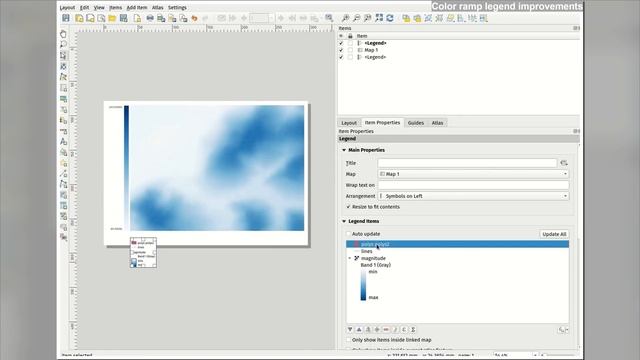Click the Export as SVG icon

click(x=172, y=18)
